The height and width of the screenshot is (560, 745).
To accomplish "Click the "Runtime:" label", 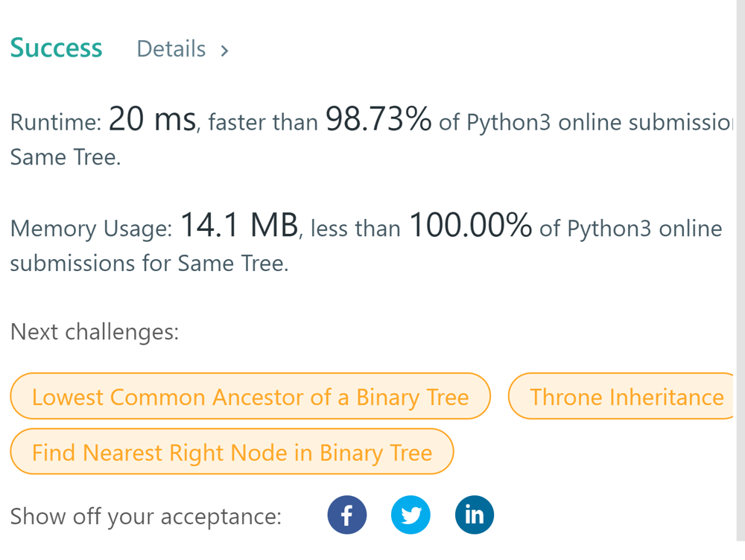I will [55, 123].
